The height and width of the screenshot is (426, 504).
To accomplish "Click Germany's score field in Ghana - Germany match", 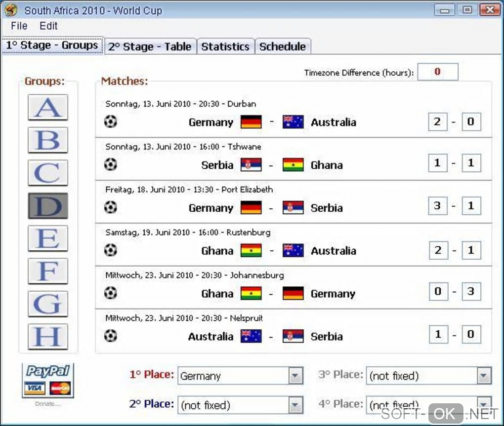I will click(x=471, y=292).
